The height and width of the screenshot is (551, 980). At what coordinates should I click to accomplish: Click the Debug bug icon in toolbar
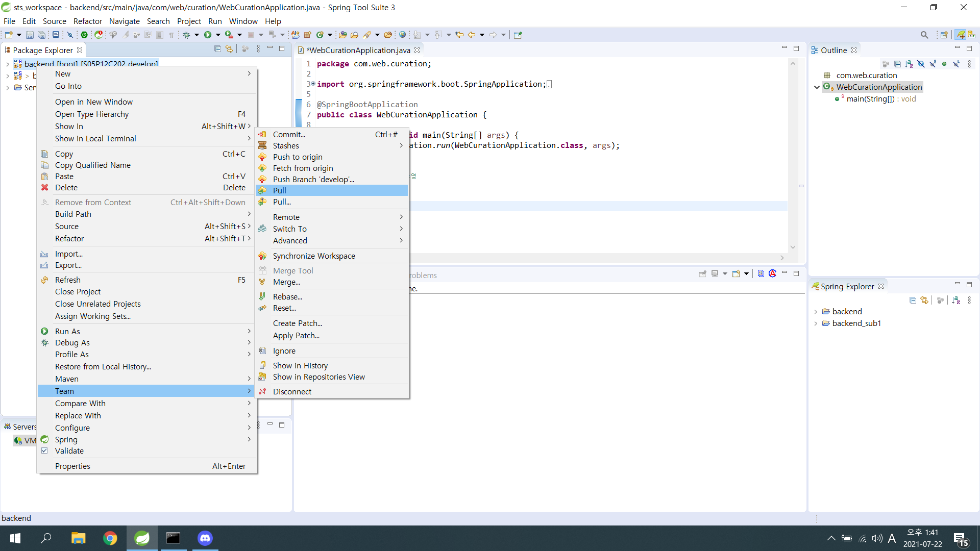pos(187,35)
